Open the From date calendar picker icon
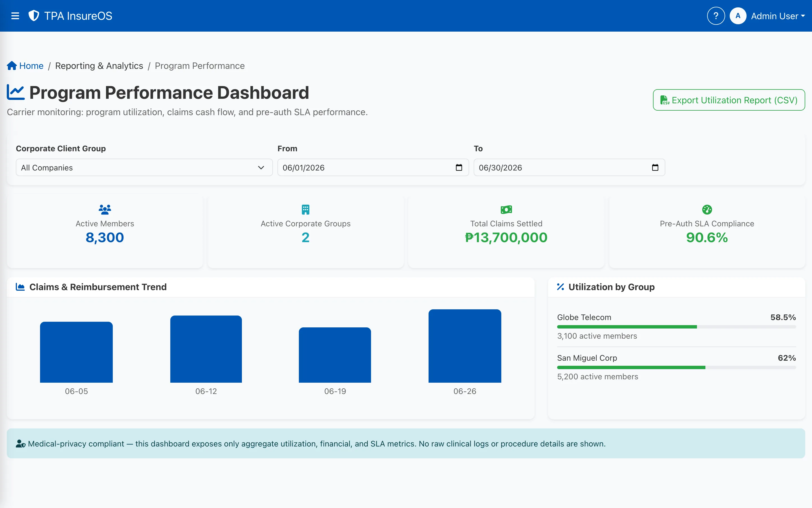This screenshot has height=508, width=812. pyautogui.click(x=459, y=167)
